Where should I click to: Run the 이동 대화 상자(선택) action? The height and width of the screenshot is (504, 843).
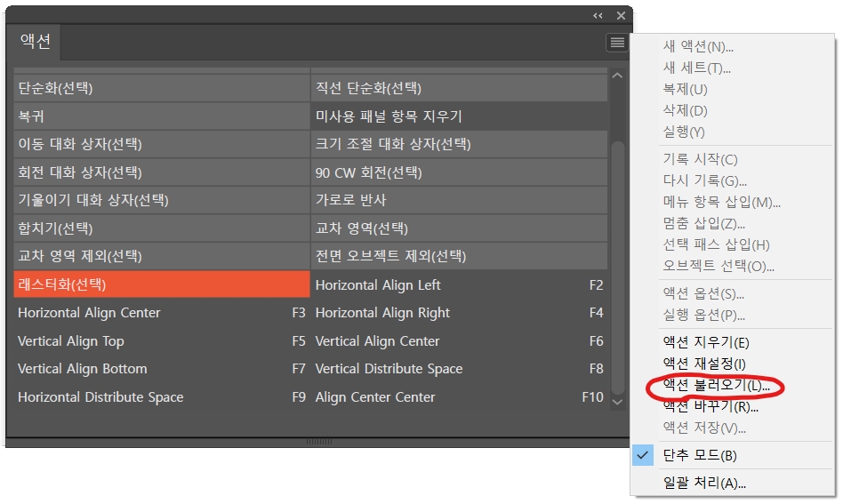(x=161, y=144)
